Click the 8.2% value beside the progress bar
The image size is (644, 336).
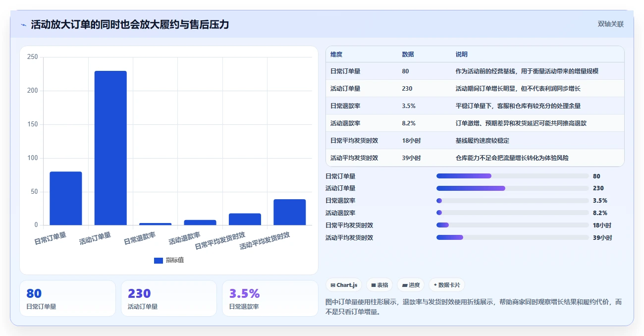(x=600, y=213)
